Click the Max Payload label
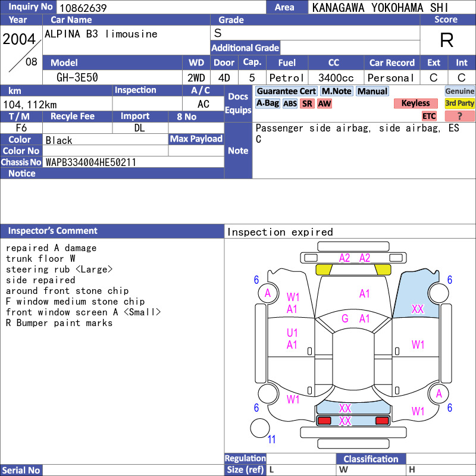 196,139
